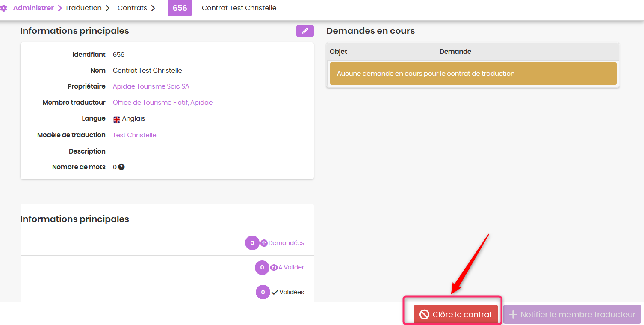This screenshot has width=644, height=325.
Task: Click the British flag next to Anglais
Action: pyautogui.click(x=117, y=119)
